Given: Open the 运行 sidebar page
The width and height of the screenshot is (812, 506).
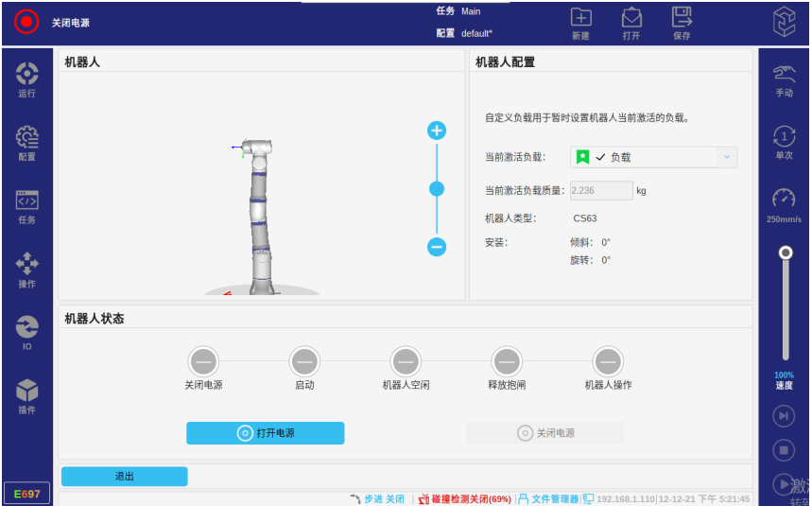Looking at the screenshot, I should 27,79.
